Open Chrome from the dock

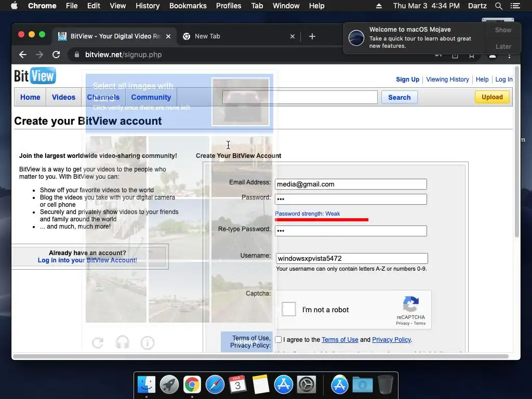[x=192, y=385]
